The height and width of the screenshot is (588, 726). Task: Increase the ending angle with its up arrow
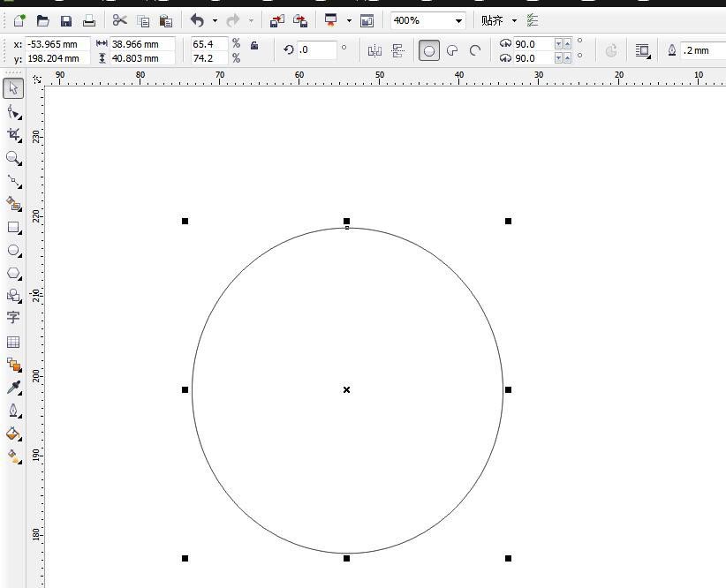[x=567, y=58]
